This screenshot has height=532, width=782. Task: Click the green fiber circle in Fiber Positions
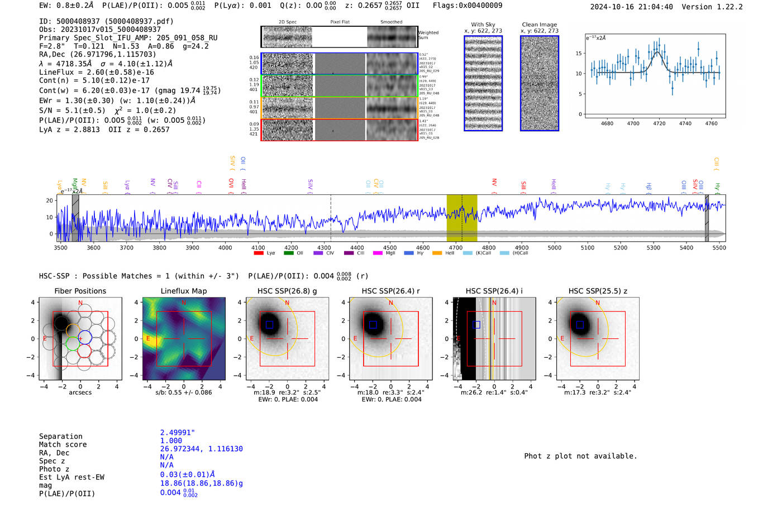pos(73,344)
